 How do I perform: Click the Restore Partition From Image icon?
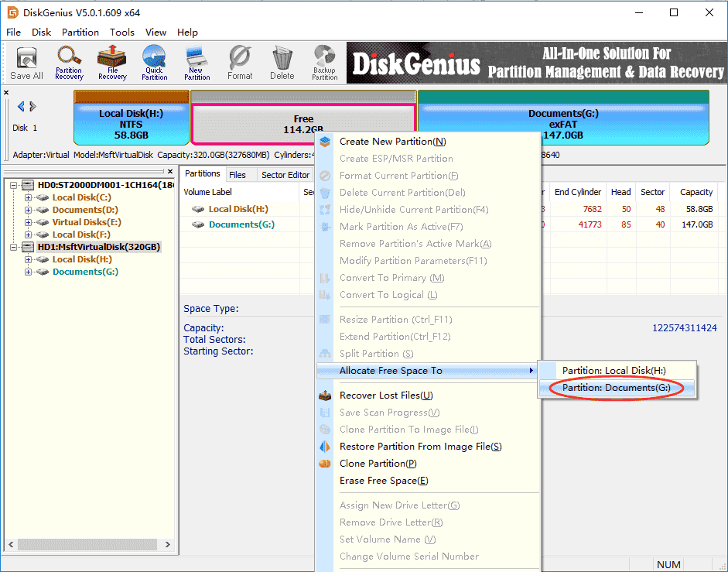325,447
